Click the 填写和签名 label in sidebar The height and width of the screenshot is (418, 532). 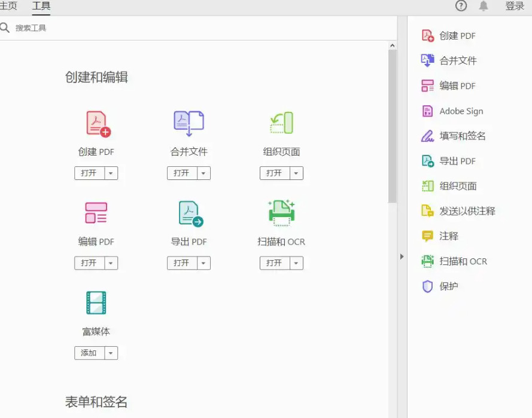pos(463,136)
